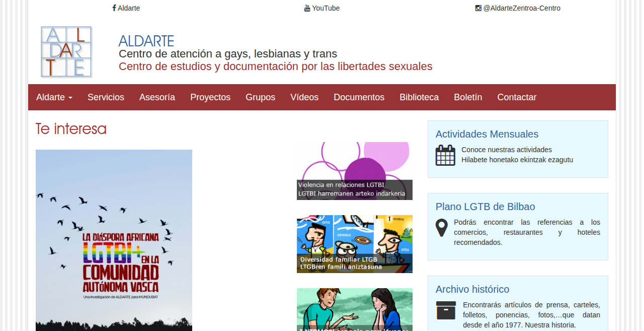644x331 pixels.
Task: Click the ALDARTE site title
Action: pyautogui.click(x=146, y=41)
